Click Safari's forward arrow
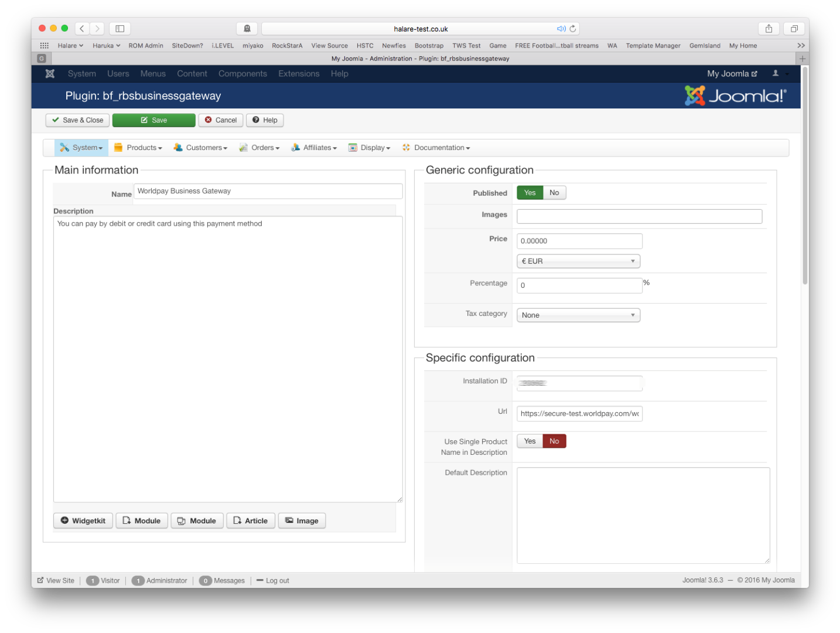The height and width of the screenshot is (633, 840). (97, 28)
